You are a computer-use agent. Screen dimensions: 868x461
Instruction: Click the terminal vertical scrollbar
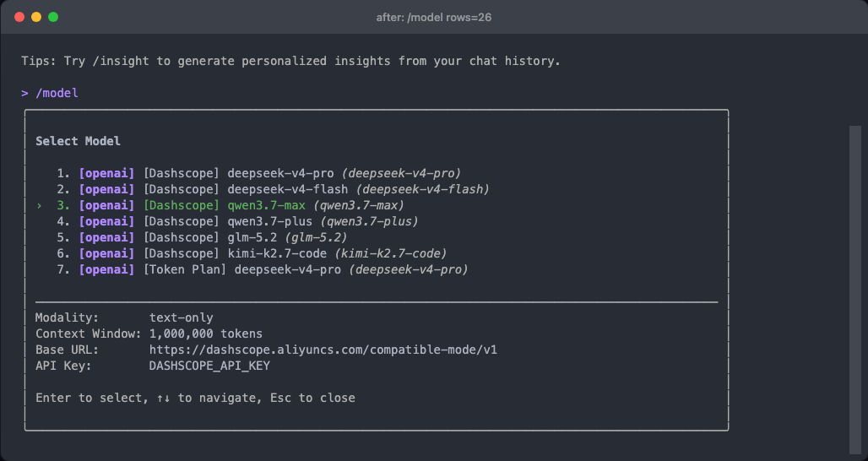pyautogui.click(x=855, y=290)
